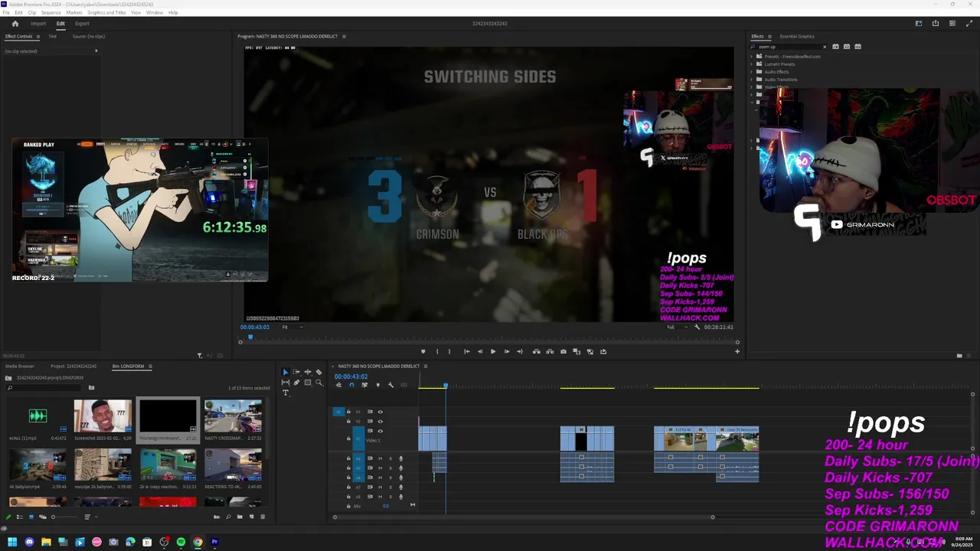
Task: Mute audio track A4
Action: [x=381, y=458]
